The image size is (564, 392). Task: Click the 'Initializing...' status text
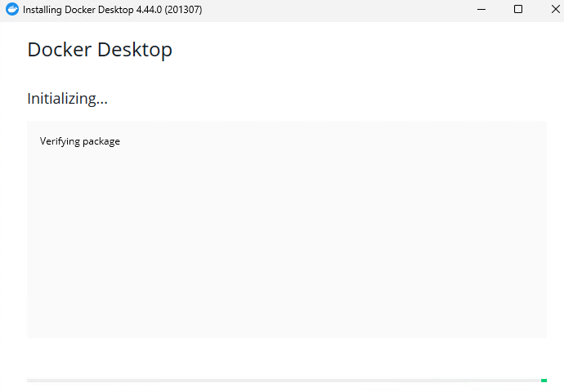67,99
